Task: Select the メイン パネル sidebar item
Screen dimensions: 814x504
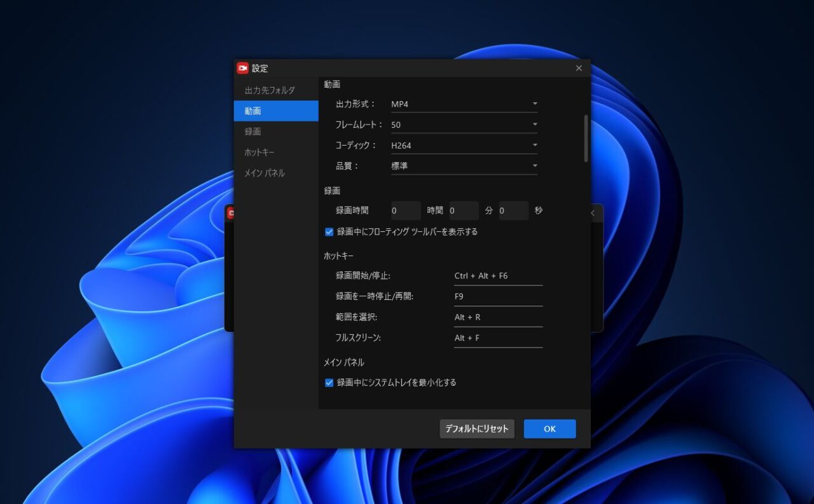Action: [x=276, y=173]
